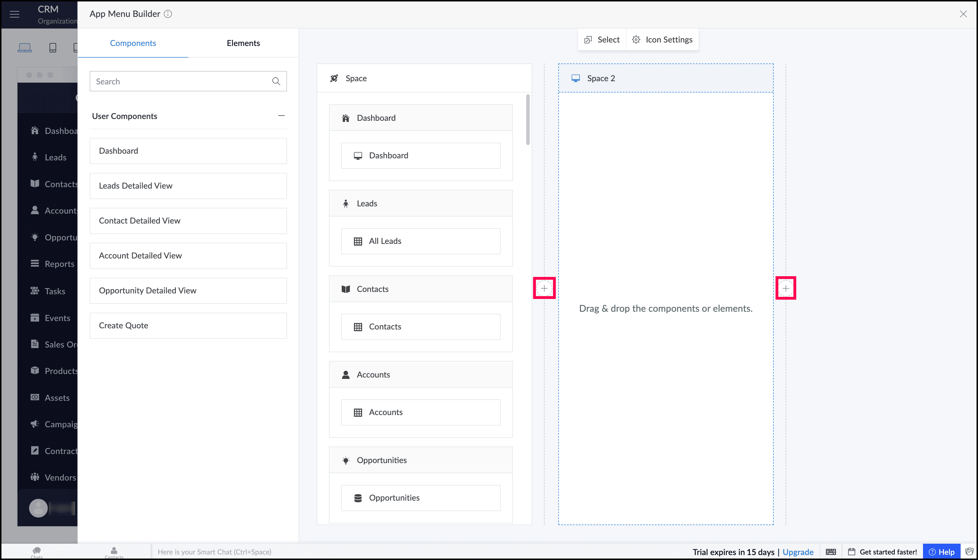Click the Space rocket icon in header
The width and height of the screenshot is (978, 560).
pyautogui.click(x=334, y=79)
